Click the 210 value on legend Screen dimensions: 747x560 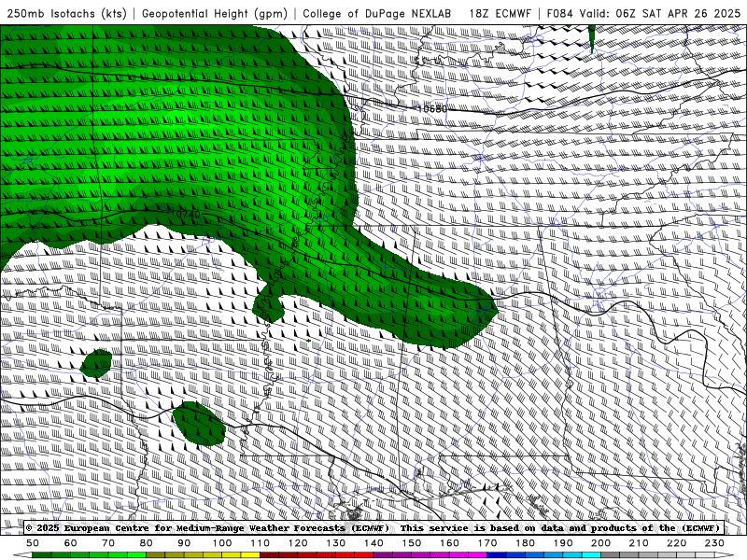coord(639,543)
